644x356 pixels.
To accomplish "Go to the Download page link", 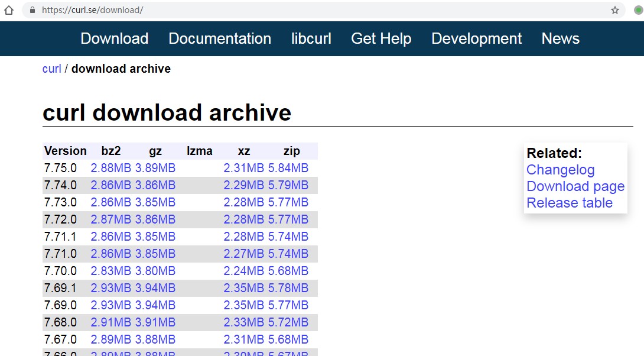I will coord(575,186).
